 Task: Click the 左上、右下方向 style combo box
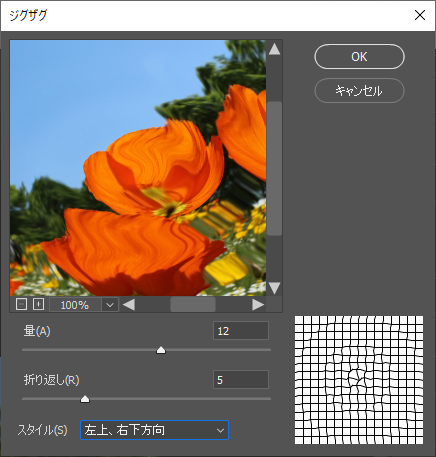(x=154, y=430)
